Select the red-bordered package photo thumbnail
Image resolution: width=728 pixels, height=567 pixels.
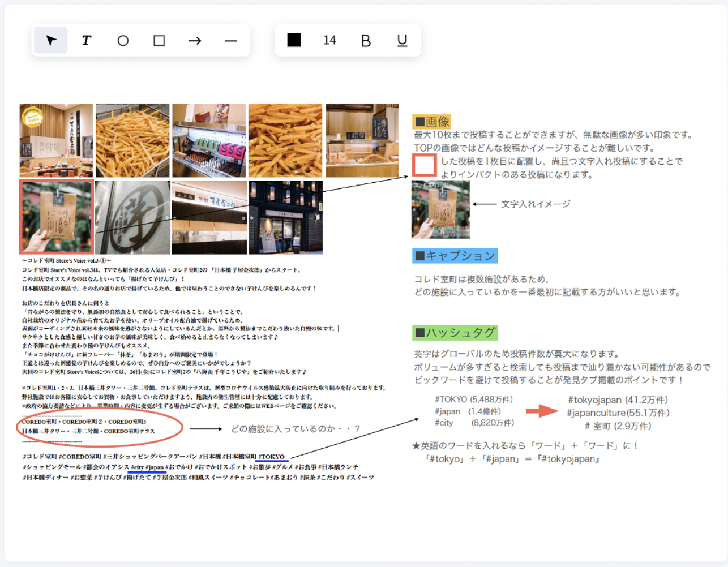pyautogui.click(x=55, y=216)
